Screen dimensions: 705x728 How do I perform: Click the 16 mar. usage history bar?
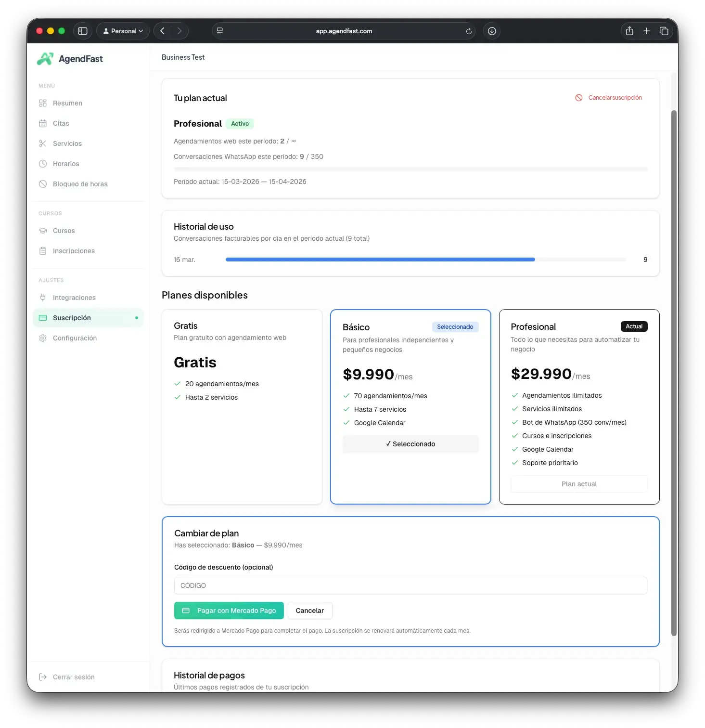point(426,260)
